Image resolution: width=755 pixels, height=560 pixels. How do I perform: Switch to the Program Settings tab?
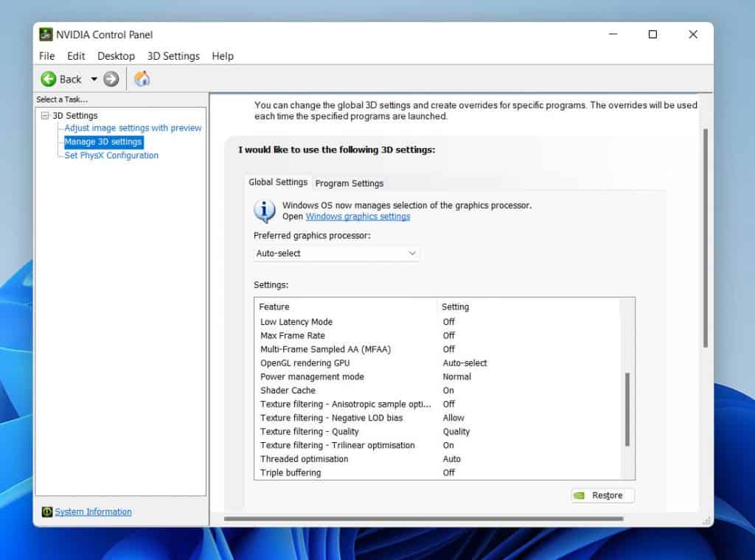click(x=349, y=183)
